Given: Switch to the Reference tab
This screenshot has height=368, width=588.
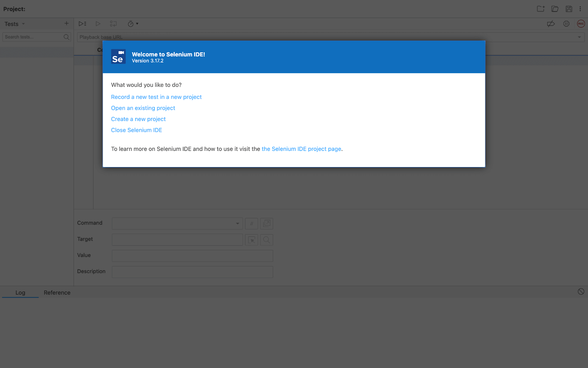Looking at the screenshot, I should (57, 293).
